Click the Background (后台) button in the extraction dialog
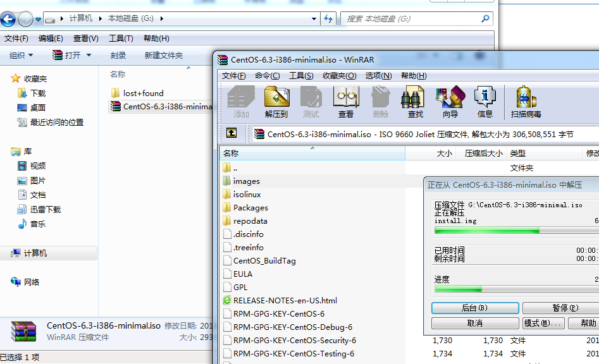This screenshot has width=599, height=364. (475, 308)
